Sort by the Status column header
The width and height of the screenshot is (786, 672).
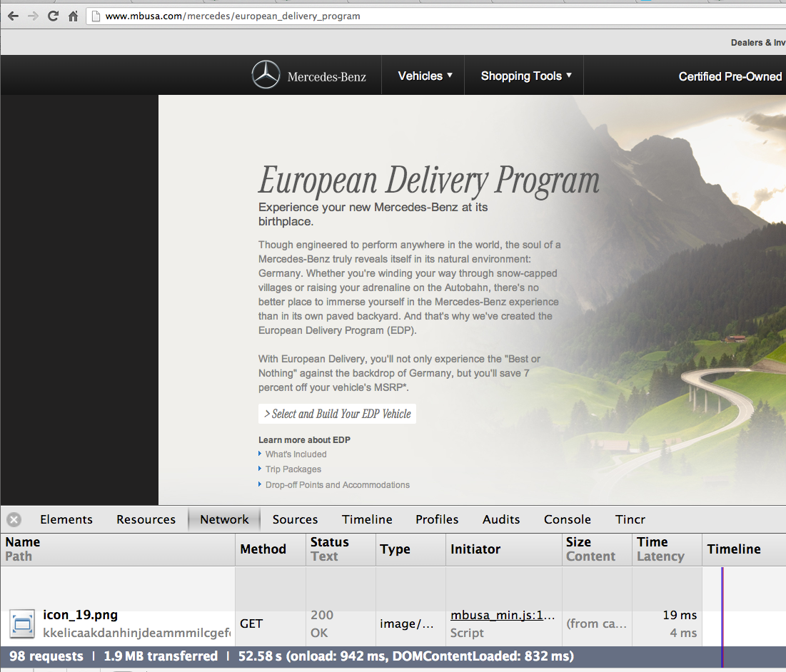[329, 543]
